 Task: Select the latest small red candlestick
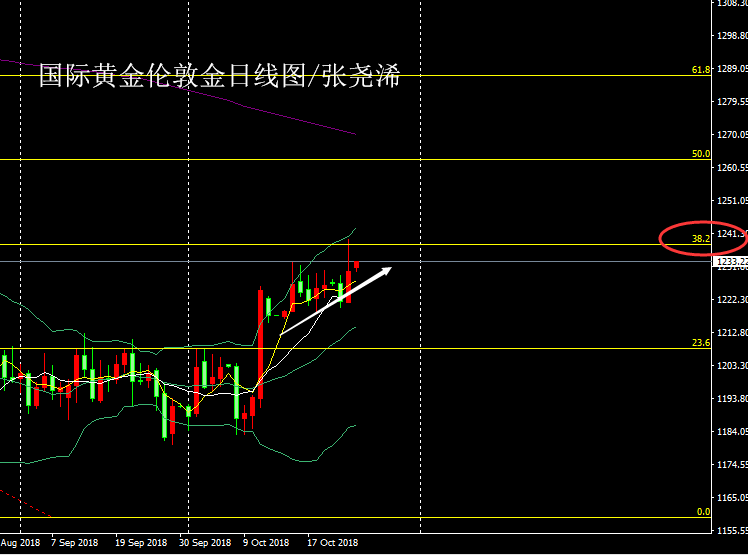click(356, 265)
